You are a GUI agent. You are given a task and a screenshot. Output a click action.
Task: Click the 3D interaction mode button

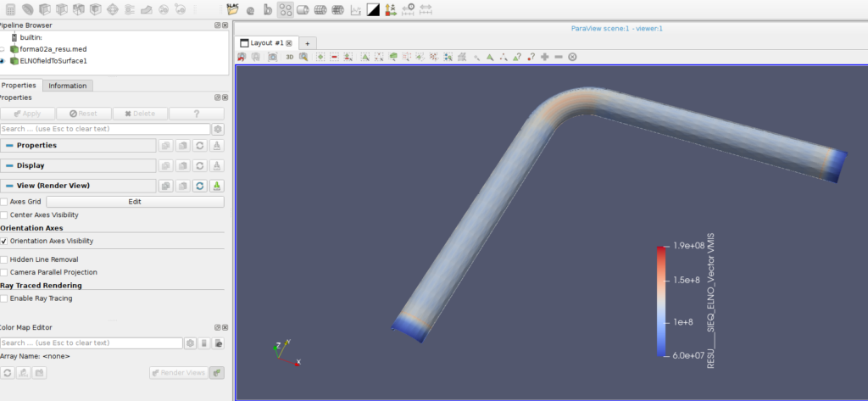[289, 57]
